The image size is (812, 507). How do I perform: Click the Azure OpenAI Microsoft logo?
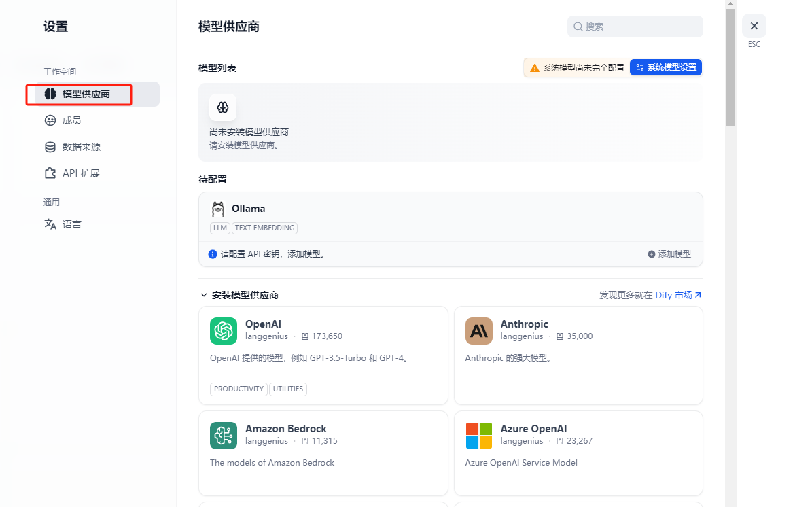click(x=478, y=436)
